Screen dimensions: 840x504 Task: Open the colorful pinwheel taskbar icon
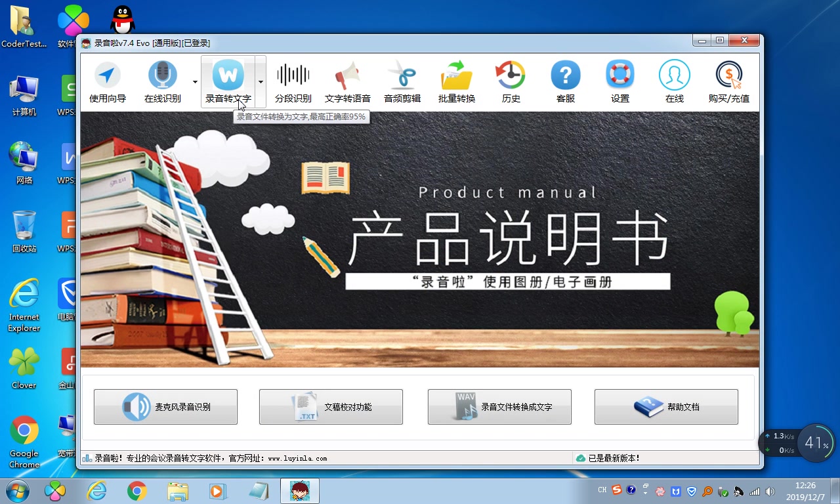tap(56, 490)
